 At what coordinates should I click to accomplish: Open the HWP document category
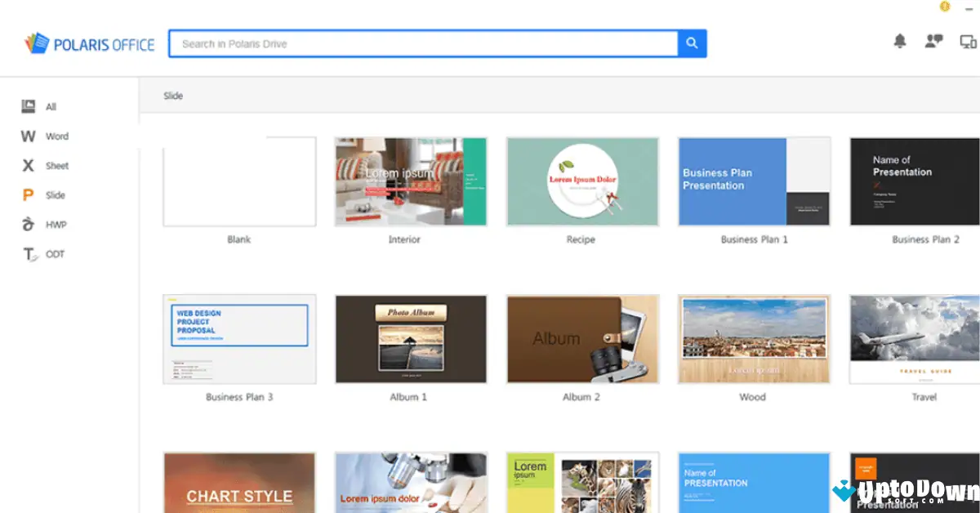(x=29, y=224)
